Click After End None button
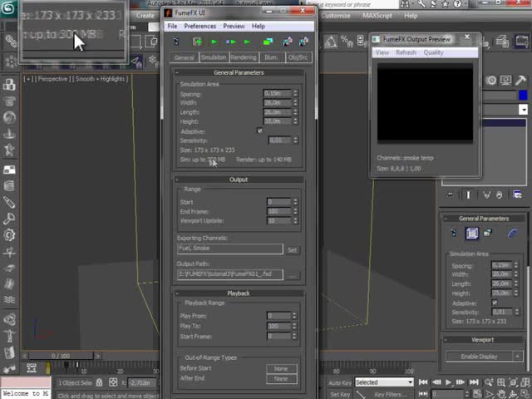 (x=281, y=379)
